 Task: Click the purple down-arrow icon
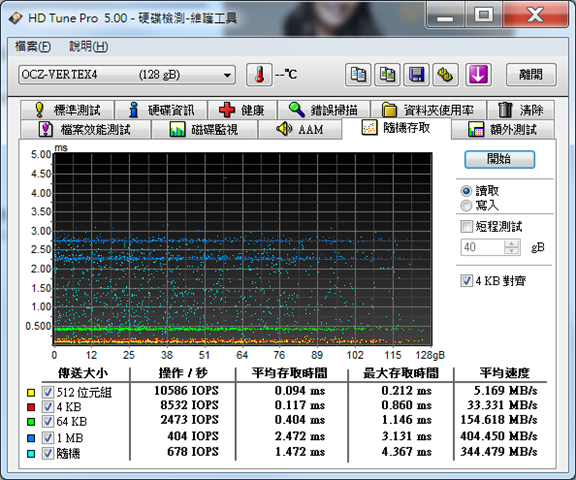click(x=478, y=75)
